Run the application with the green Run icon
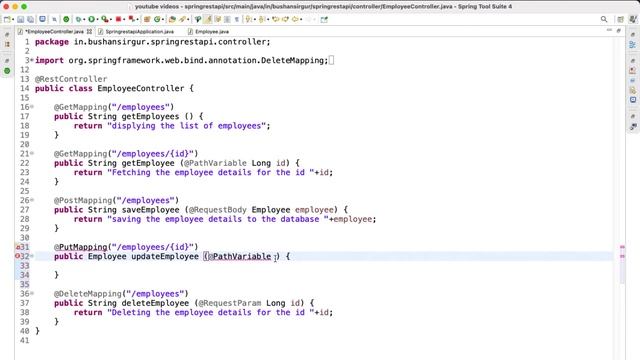Image resolution: width=640 pixels, height=360 pixels. pyautogui.click(x=91, y=19)
